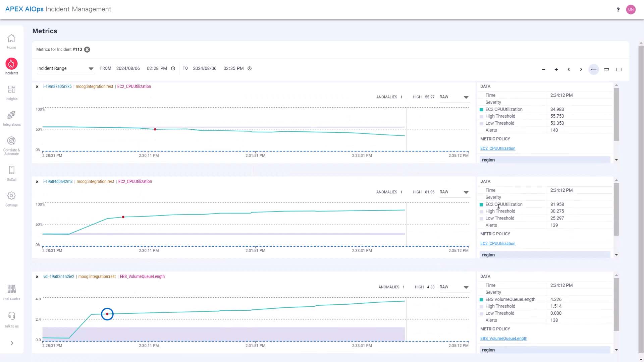The image size is (644, 362).
Task: Toggle Low Threshold swatch showing 53.353
Action: click(482, 124)
